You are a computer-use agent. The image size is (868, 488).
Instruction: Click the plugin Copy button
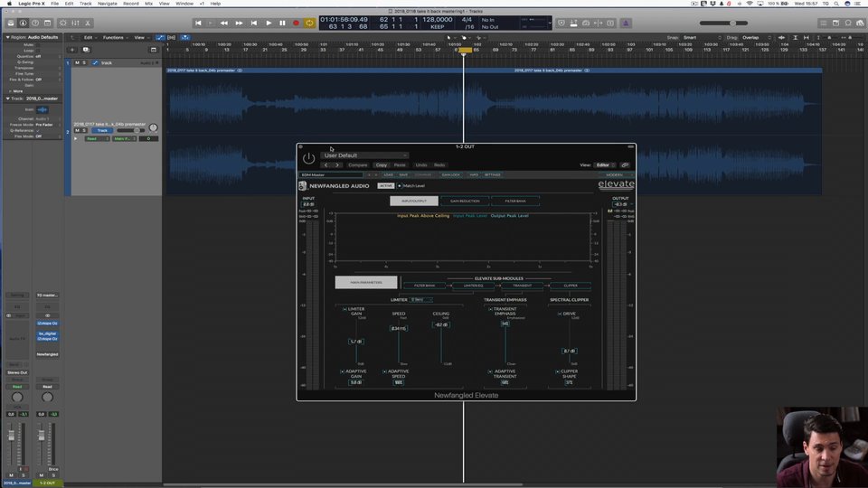click(382, 164)
